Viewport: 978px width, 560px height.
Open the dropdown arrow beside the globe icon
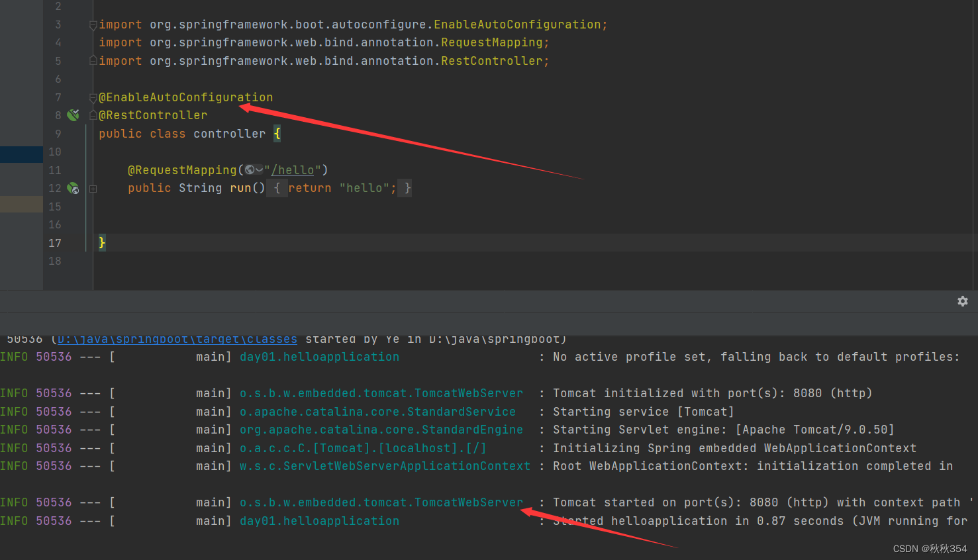(x=260, y=169)
